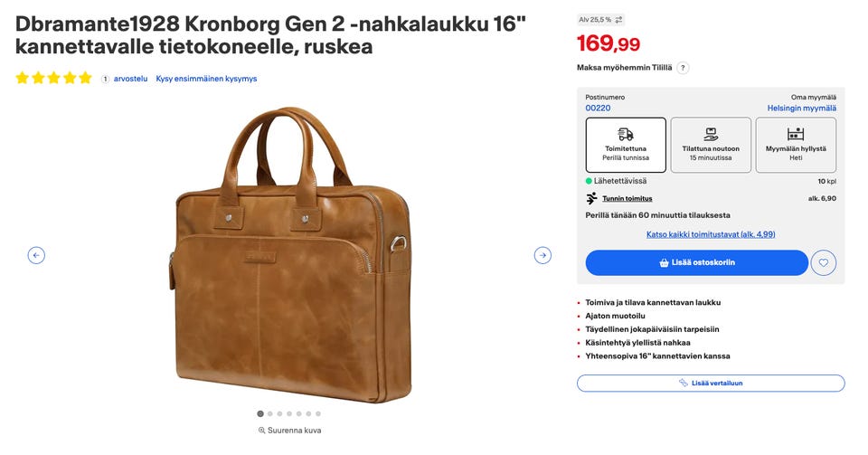Viewport: 868px width, 455px height.
Task: Open Kysy ensimmäinen kysymys link
Action: tap(206, 79)
